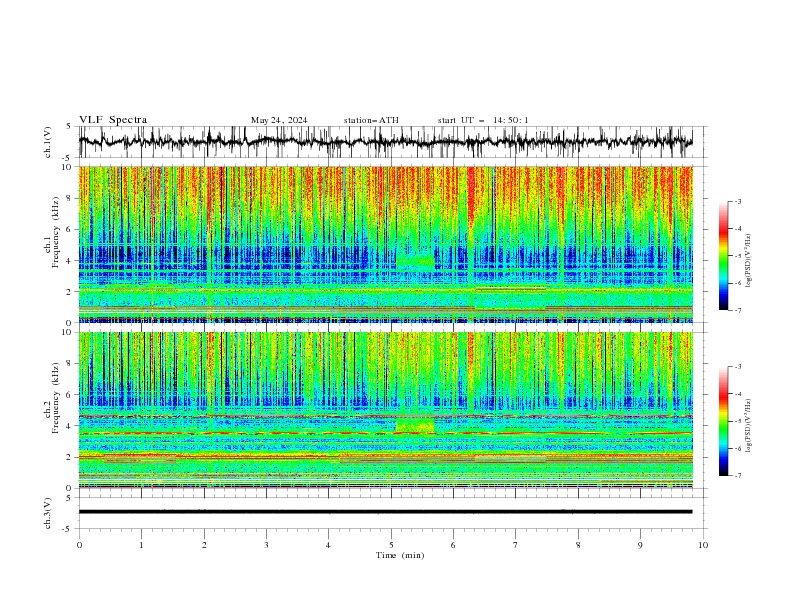Click the "ch.1(V)" waveform axis label
Image resolution: width=792 pixels, height=612 pixels.
(x=48, y=142)
